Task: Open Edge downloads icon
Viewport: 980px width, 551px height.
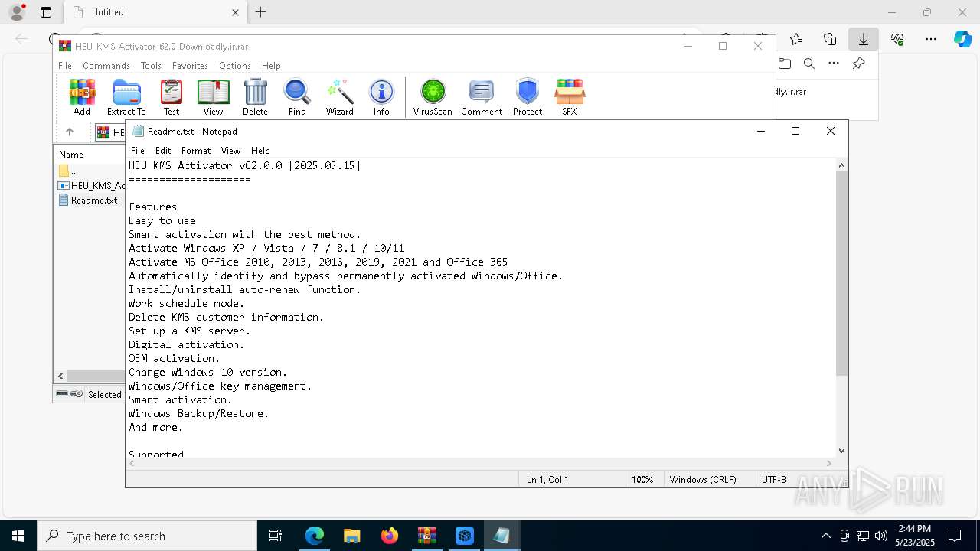Action: click(864, 39)
